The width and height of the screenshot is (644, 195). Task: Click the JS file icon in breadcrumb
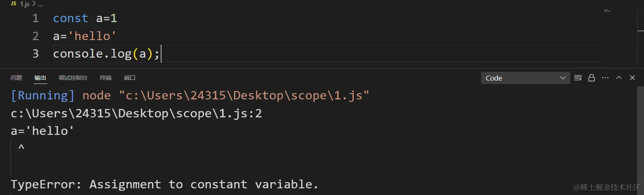pos(13,3)
